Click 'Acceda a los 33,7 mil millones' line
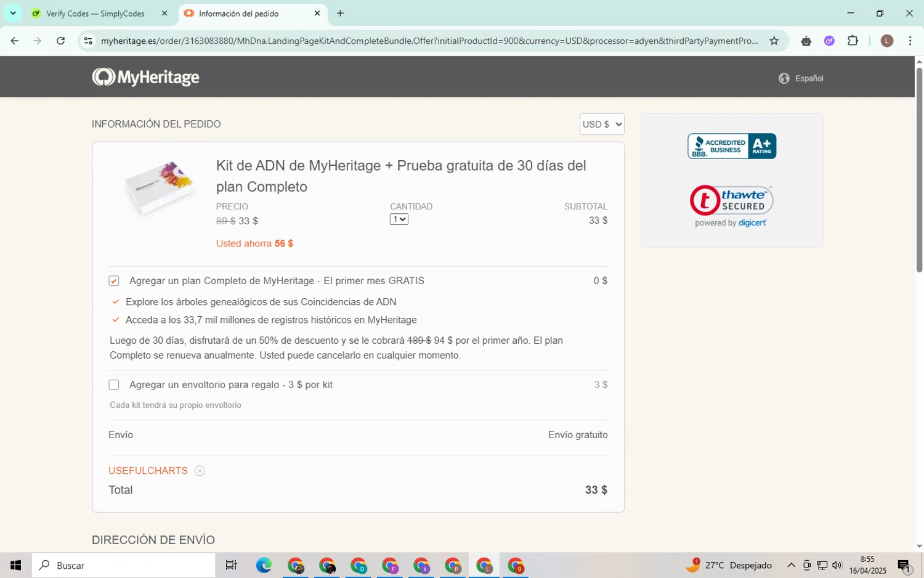The height and width of the screenshot is (578, 924). [x=271, y=320]
